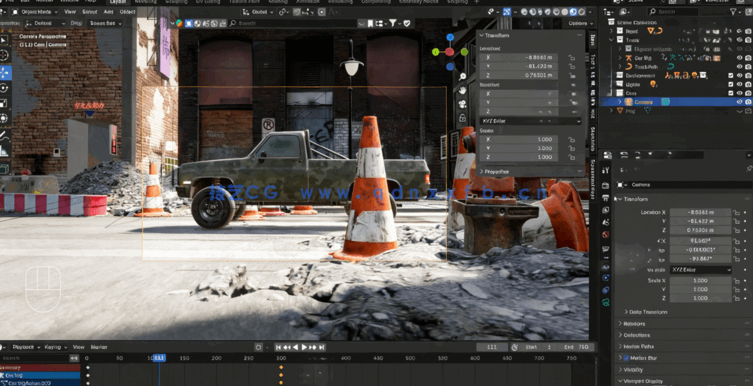Toggle the Motion Blur checkbox
Viewport: 753px width, 386px height.
click(627, 358)
